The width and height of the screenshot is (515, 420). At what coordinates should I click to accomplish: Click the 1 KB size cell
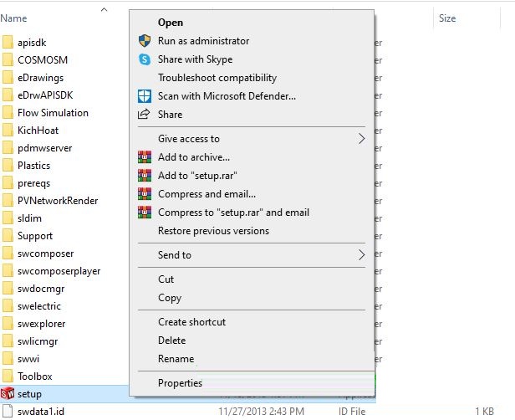coord(484,412)
